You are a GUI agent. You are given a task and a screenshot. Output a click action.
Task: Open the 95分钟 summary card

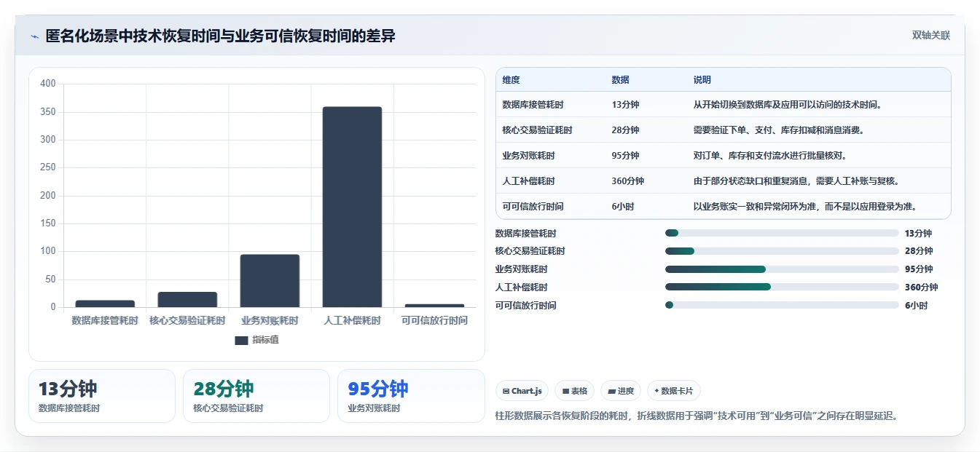pyautogui.click(x=411, y=396)
